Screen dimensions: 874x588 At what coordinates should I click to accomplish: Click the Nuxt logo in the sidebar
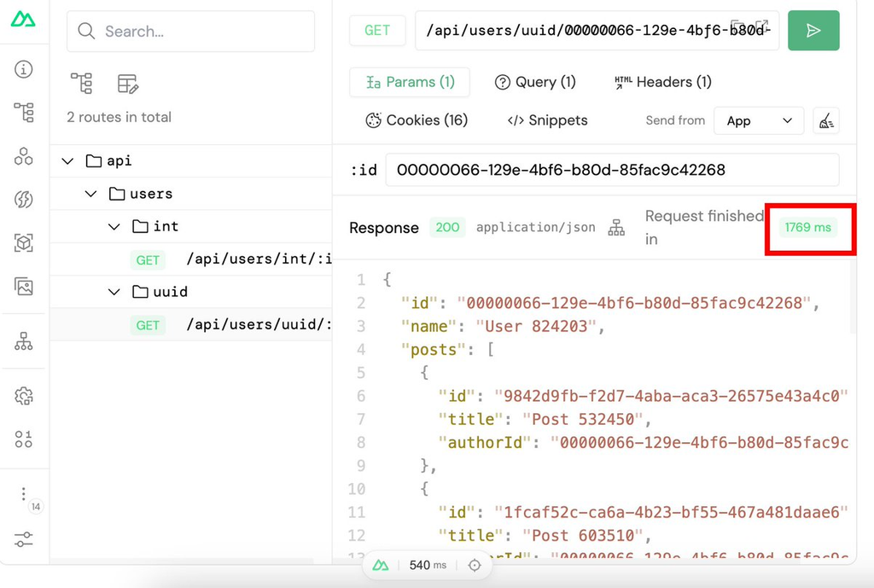point(23,19)
